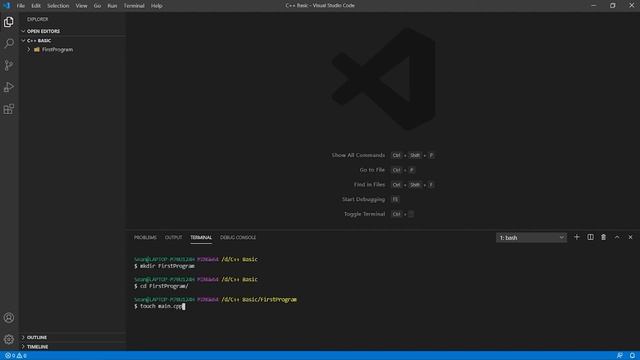The height and width of the screenshot is (360, 640).
Task: Click the 'mkdir FirstProgram' terminal line
Action: [164, 266]
